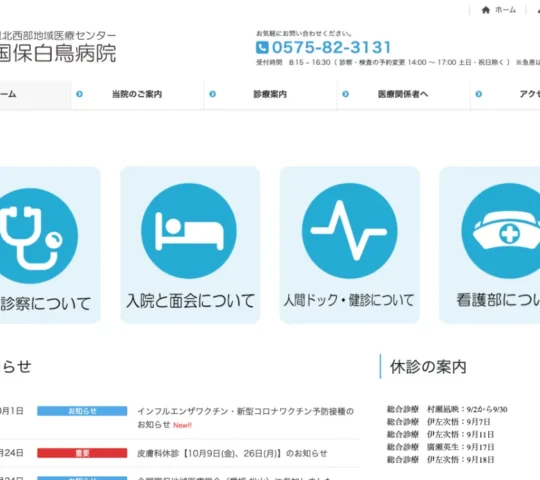Click the phone icon beside 0575-82-3131

point(262,47)
